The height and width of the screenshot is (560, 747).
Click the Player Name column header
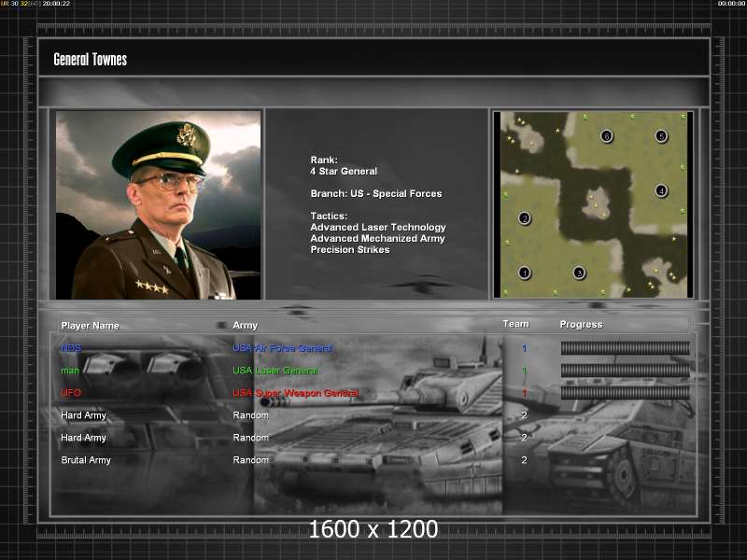[90, 325]
